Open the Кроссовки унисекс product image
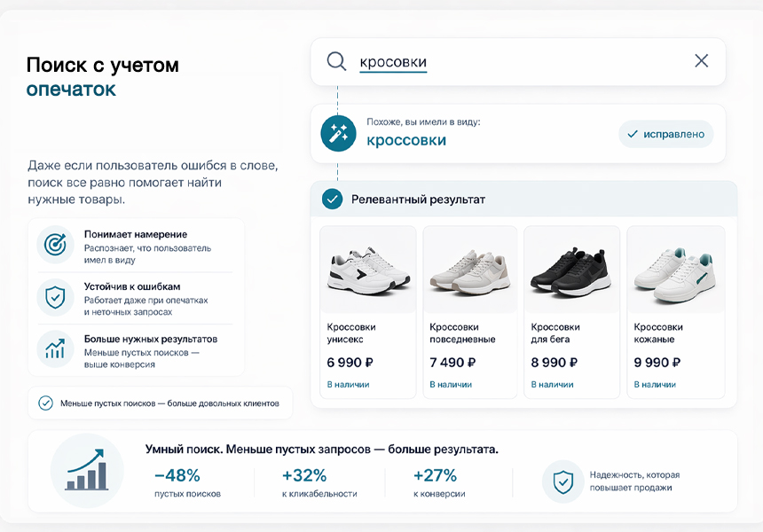 coord(367,270)
